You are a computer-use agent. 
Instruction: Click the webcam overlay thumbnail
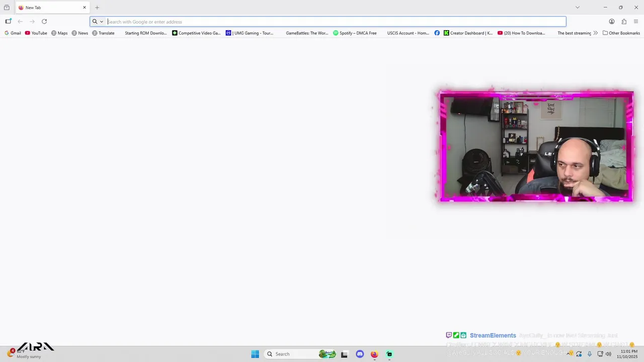coord(536,146)
